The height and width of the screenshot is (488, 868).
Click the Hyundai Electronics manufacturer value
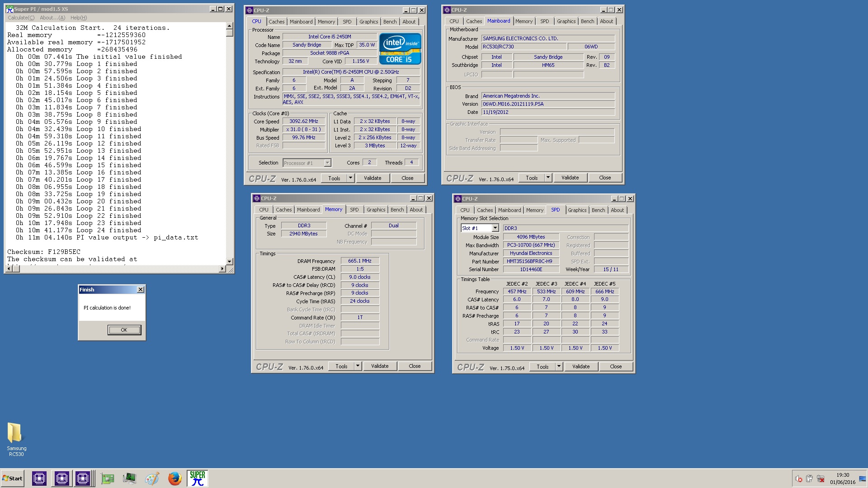531,253
